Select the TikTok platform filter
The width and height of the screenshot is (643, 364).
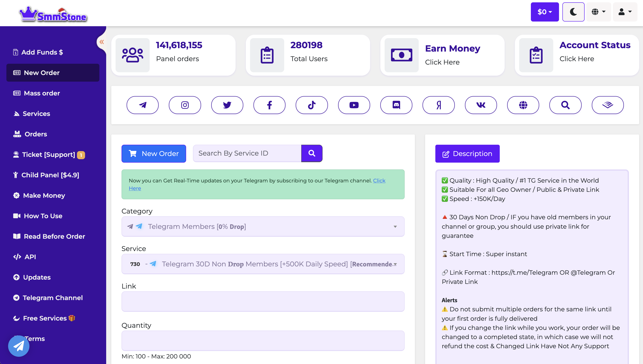[x=312, y=105]
